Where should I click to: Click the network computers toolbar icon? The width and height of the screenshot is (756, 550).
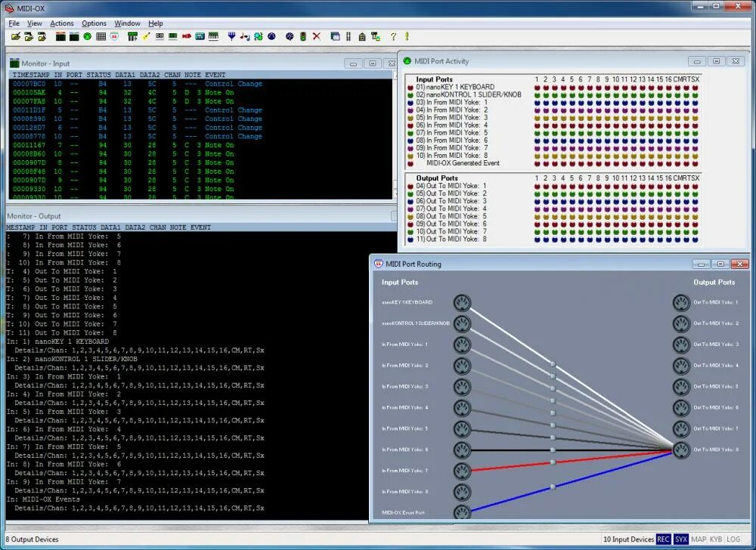pyautogui.click(x=376, y=36)
